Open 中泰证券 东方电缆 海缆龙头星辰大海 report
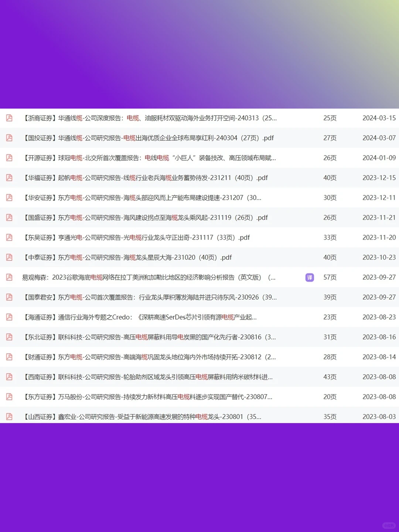This screenshot has height=532, width=399. pyautogui.click(x=127, y=258)
